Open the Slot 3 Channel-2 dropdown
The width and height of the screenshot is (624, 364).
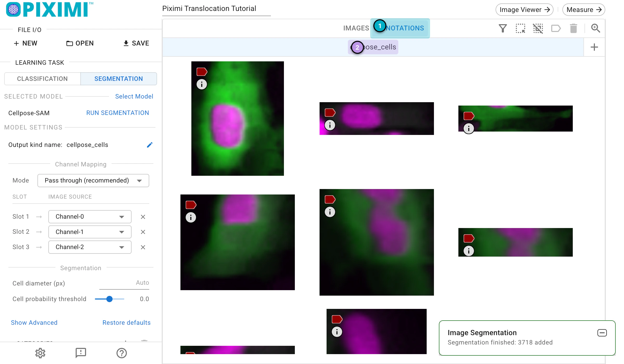90,247
